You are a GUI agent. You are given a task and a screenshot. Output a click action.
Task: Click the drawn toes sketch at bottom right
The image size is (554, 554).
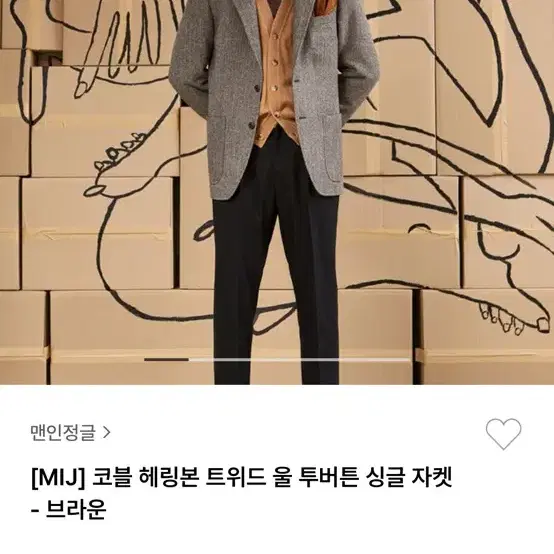pyautogui.click(x=514, y=318)
